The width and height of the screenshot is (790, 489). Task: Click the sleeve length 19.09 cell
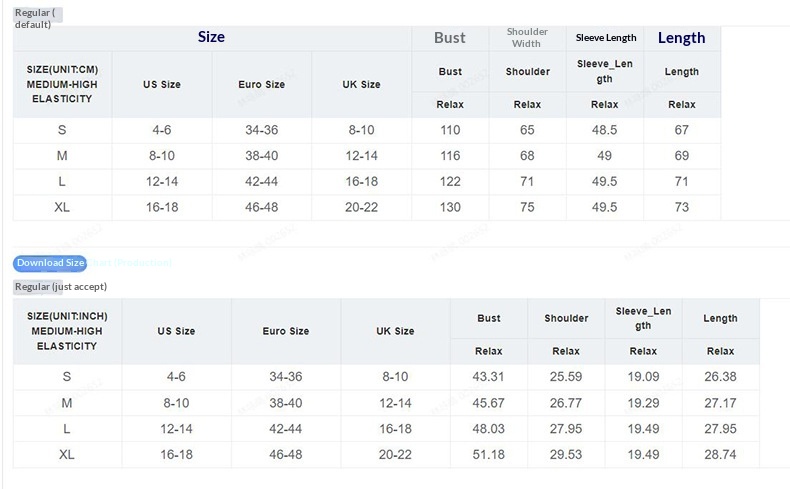pyautogui.click(x=643, y=377)
